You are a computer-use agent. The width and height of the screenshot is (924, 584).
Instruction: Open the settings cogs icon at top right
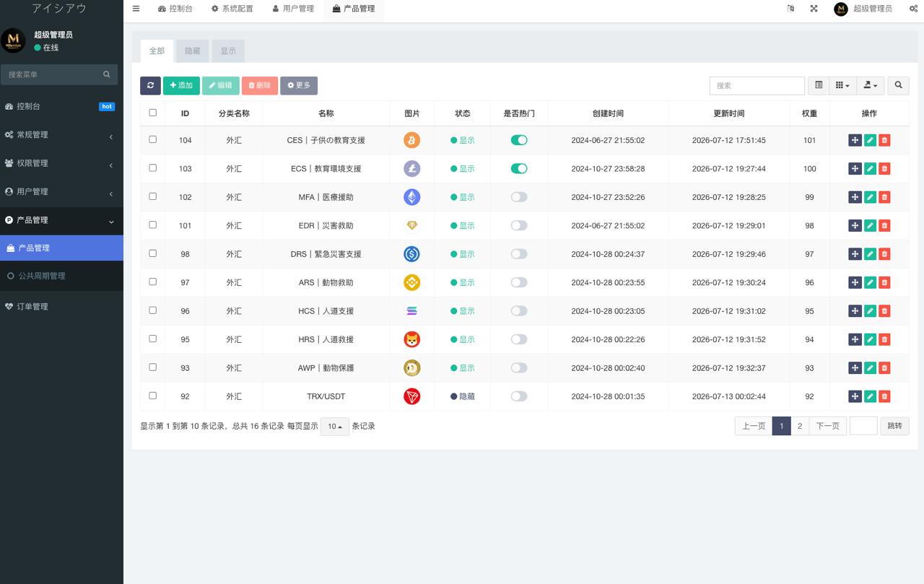coord(913,9)
